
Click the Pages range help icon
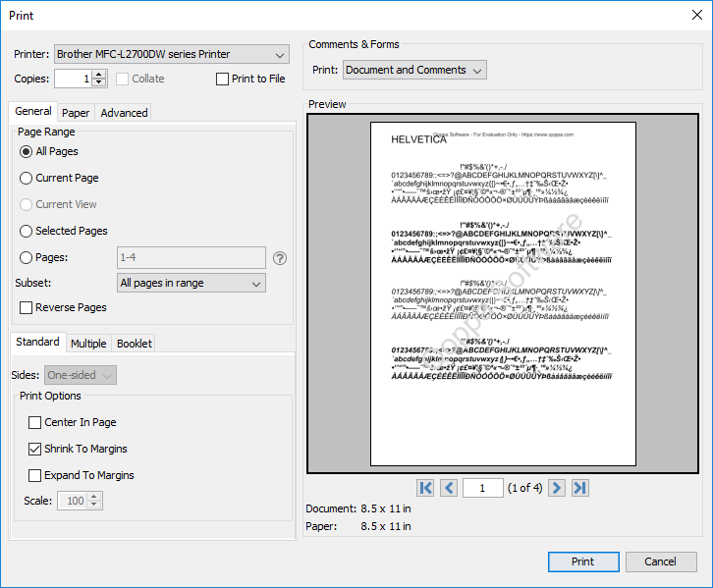(280, 258)
